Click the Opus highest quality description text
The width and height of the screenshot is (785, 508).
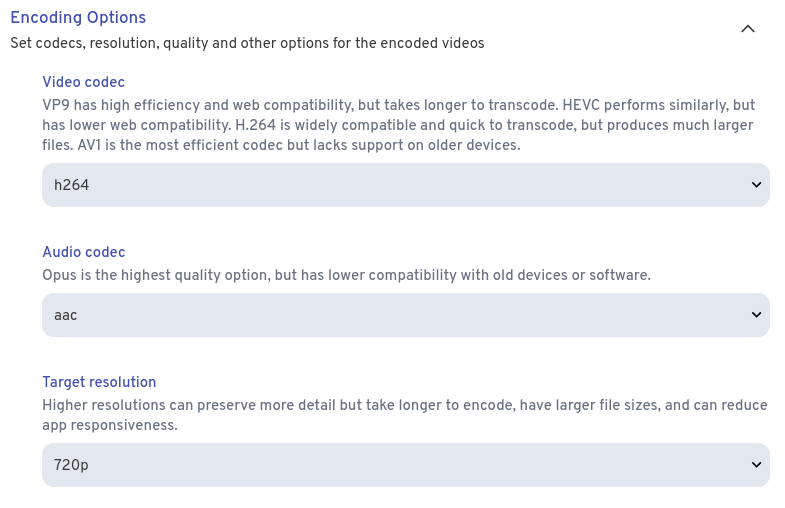346,275
